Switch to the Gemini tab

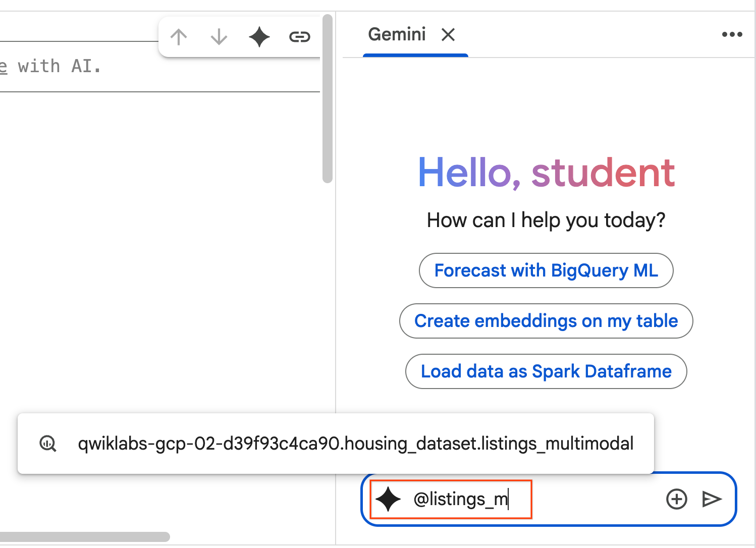click(x=397, y=35)
